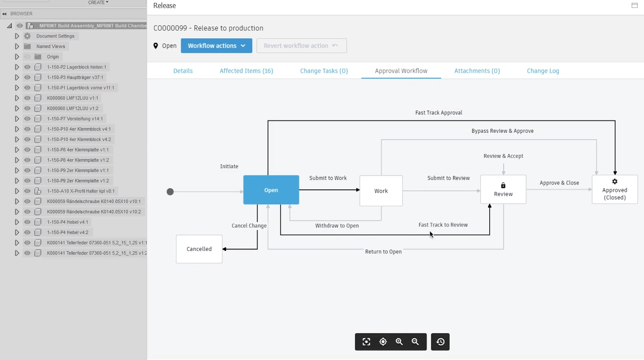Select the Review state box in diagram
This screenshot has width=644, height=360.
pos(503,189)
